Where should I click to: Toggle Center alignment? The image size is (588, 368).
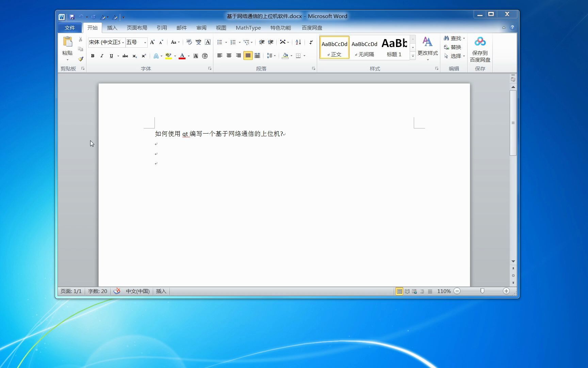(x=229, y=56)
